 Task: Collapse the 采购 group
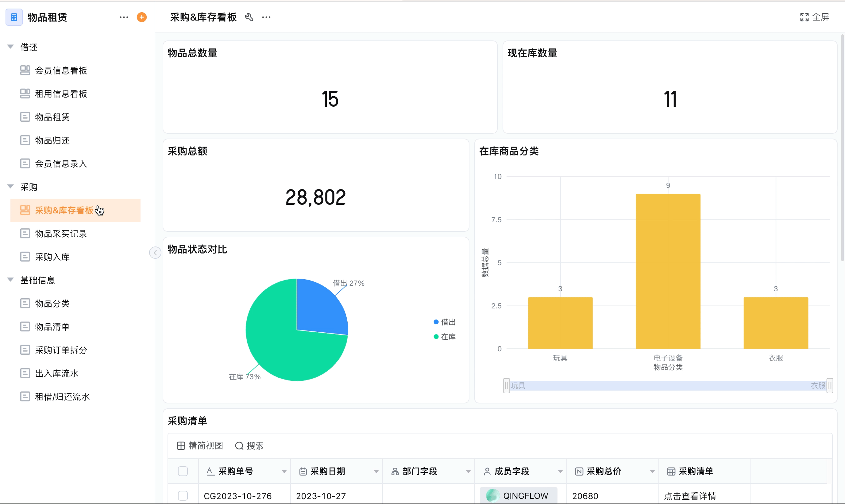(10, 186)
